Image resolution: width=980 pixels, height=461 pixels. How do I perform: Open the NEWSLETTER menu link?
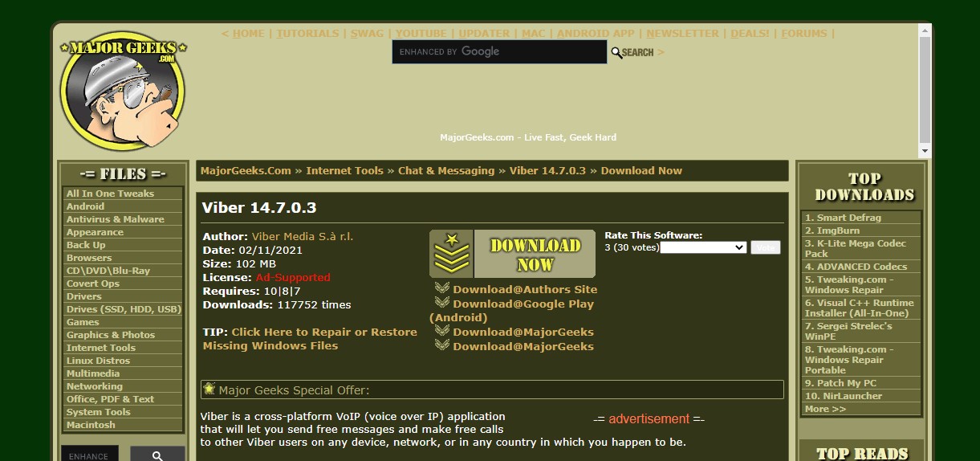(x=682, y=34)
